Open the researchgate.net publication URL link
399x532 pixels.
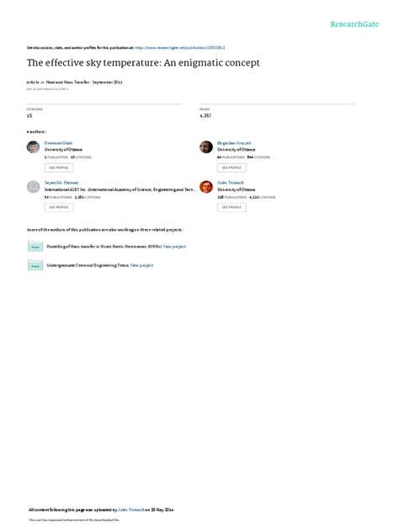[180, 48]
